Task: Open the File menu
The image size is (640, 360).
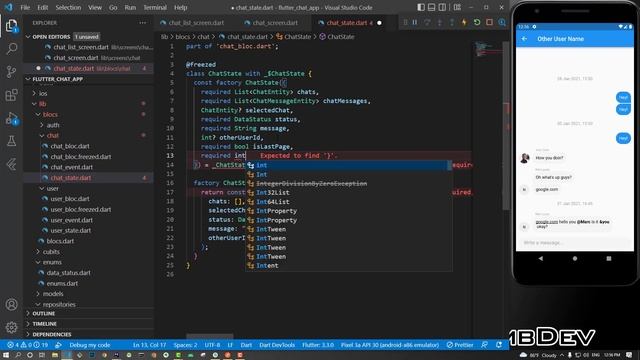Action: pos(25,7)
